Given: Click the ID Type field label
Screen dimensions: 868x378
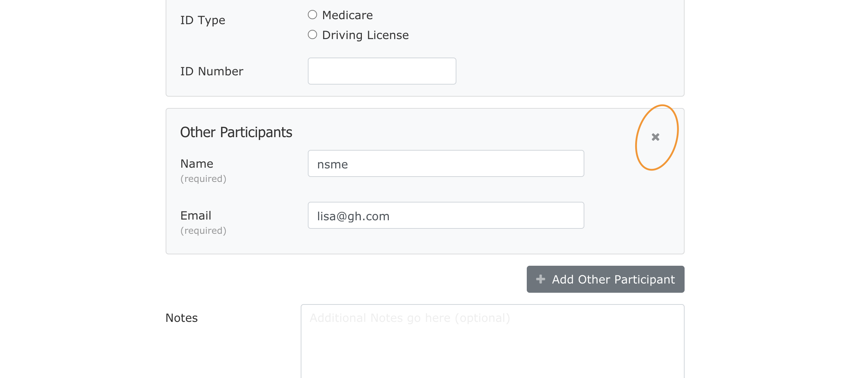Looking at the screenshot, I should (203, 20).
